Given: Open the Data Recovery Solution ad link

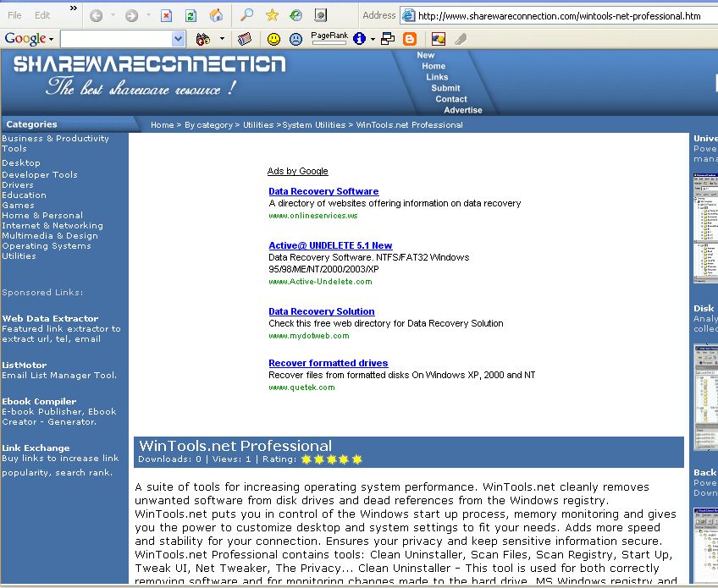Looking at the screenshot, I should 322,311.
